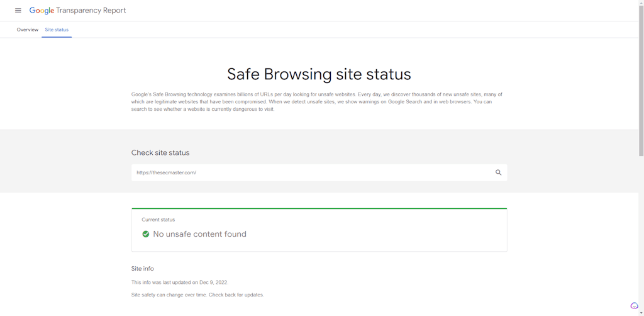
Task: Click the 'No unsafe content found' text
Action: [x=199, y=234]
